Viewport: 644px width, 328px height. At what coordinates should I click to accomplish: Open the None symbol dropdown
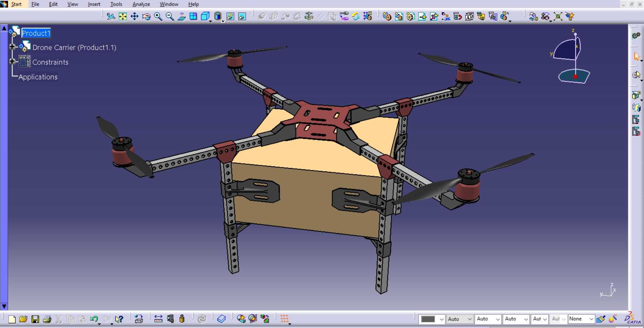pyautogui.click(x=591, y=319)
